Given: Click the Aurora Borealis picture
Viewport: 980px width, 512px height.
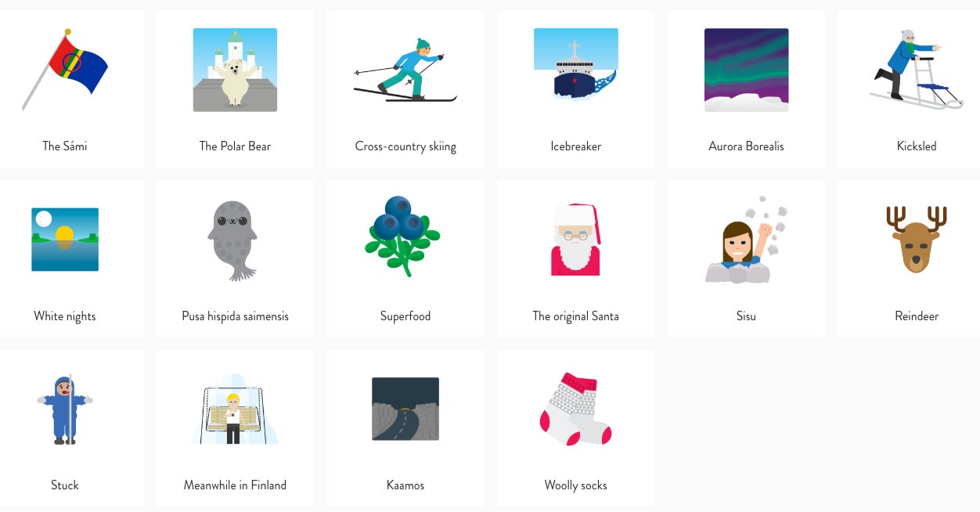Looking at the screenshot, I should 746,70.
